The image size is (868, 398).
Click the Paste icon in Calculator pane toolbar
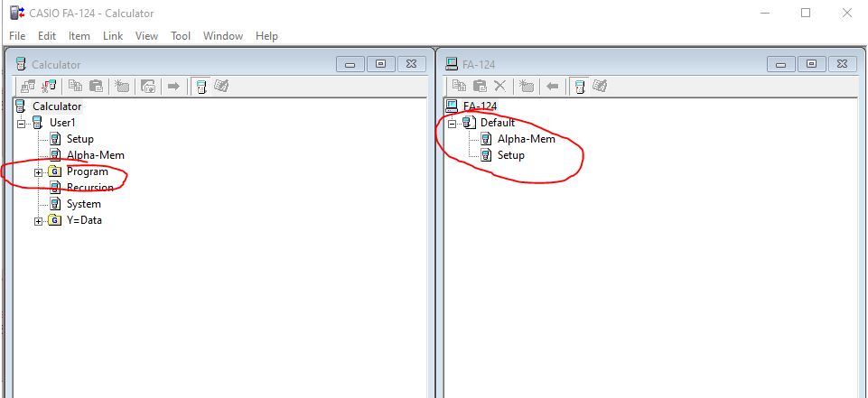tap(96, 87)
